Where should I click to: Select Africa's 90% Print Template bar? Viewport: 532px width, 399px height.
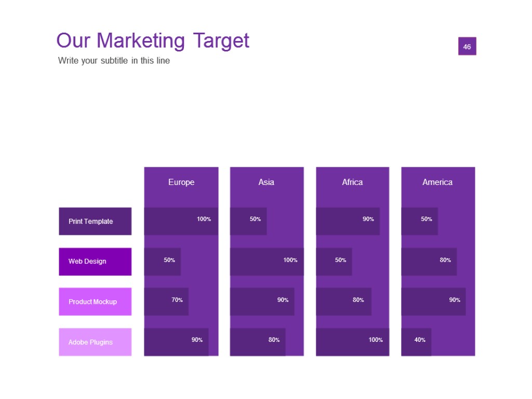point(348,221)
